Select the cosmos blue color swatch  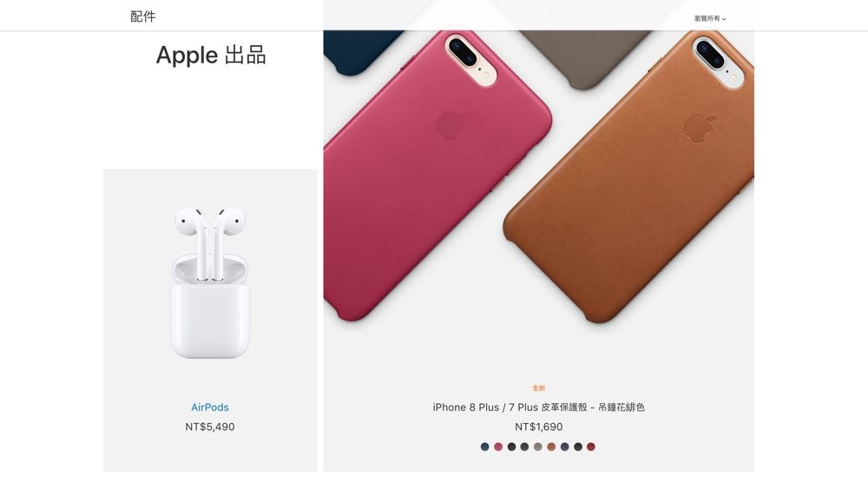coord(485,447)
